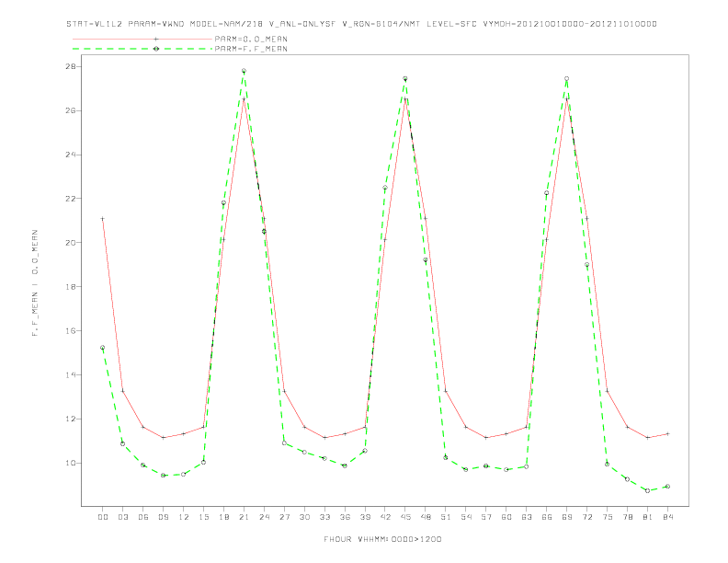Click x-axis tick label 60
Screen dimensions: 728x563
coord(506,517)
